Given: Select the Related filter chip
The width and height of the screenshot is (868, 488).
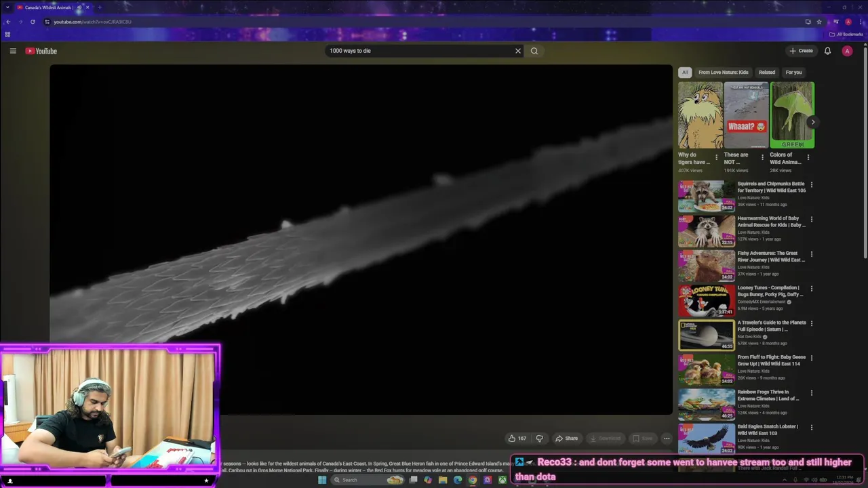Looking at the screenshot, I should [x=767, y=73].
